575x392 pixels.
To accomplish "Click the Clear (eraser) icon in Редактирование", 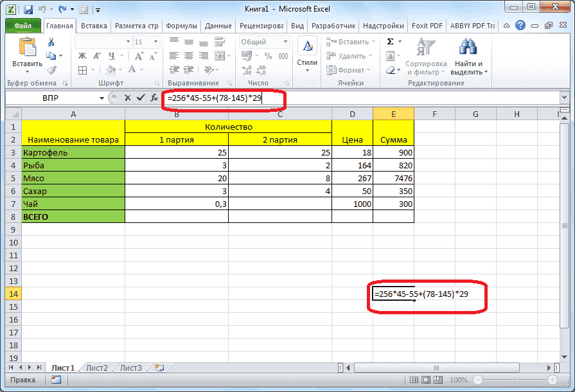I will [x=391, y=69].
